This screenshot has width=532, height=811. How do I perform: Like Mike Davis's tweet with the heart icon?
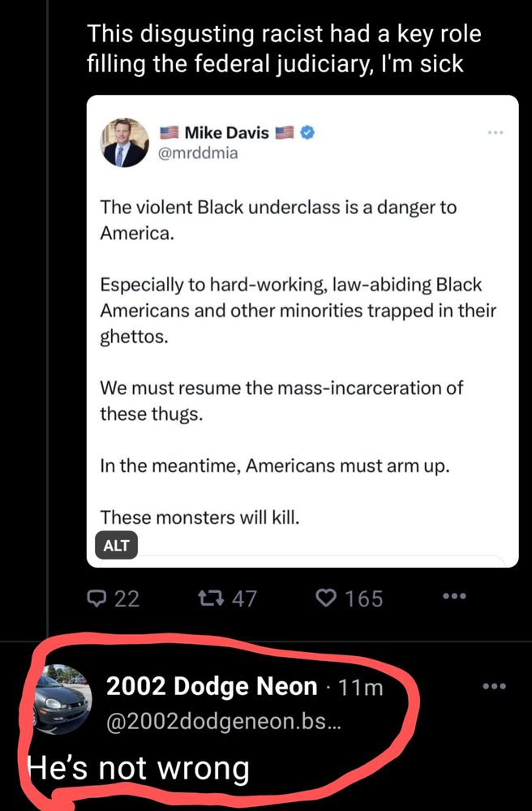click(326, 598)
